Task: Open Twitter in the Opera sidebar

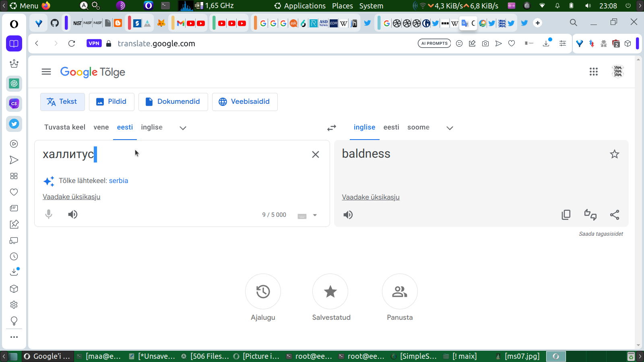Action: tap(14, 124)
